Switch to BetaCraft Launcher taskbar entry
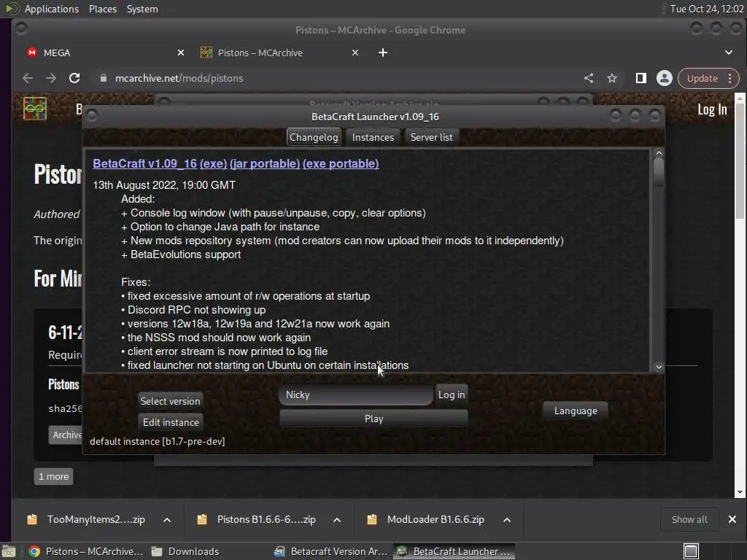 (x=454, y=551)
